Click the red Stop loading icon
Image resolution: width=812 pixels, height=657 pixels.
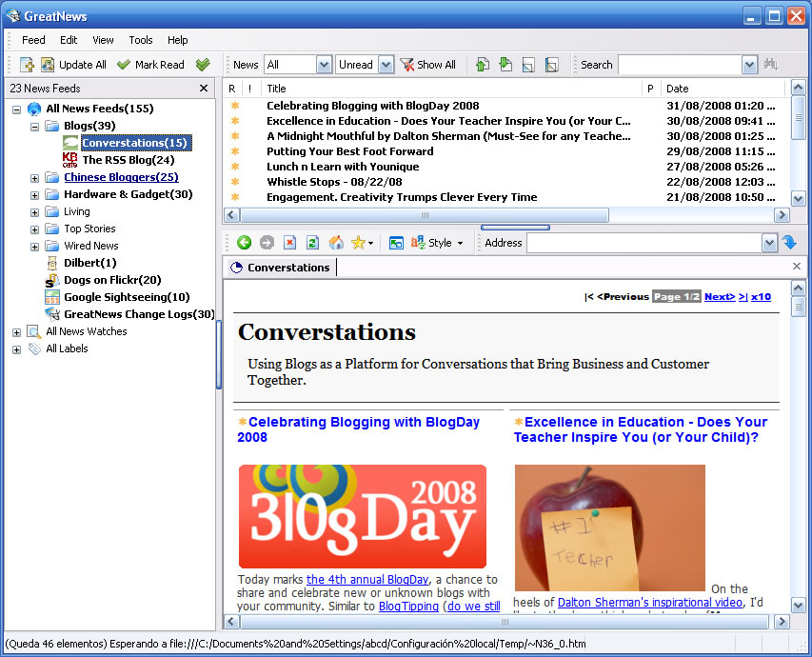(x=290, y=243)
